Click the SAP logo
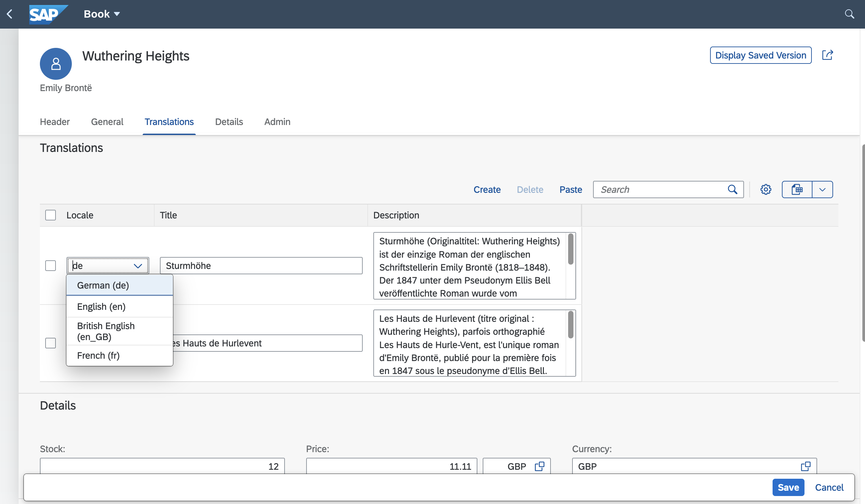This screenshot has width=865, height=504. click(x=48, y=14)
